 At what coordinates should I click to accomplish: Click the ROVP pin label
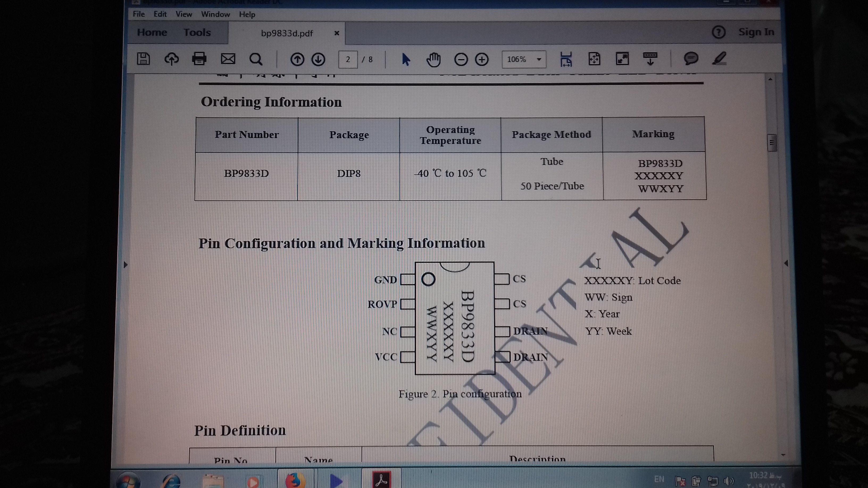382,304
